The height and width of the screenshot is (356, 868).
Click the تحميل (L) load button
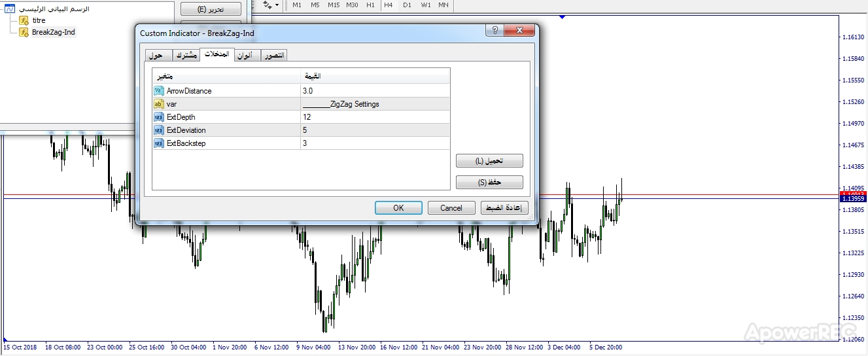coord(489,161)
